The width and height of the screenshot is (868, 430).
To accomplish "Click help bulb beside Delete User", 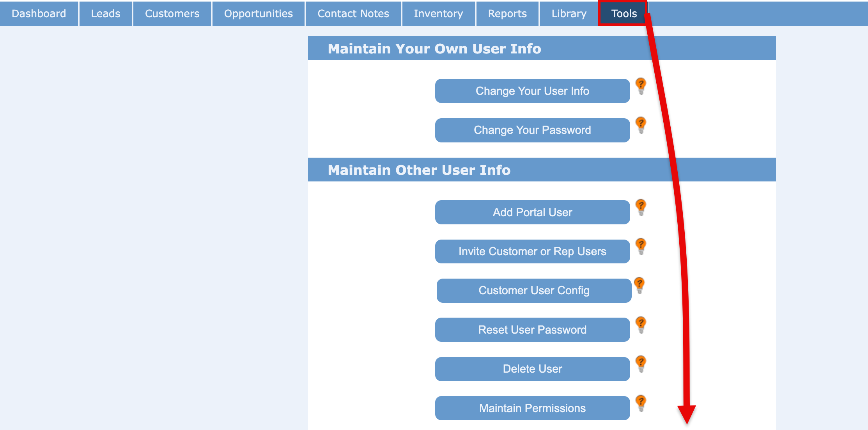I will tap(641, 364).
